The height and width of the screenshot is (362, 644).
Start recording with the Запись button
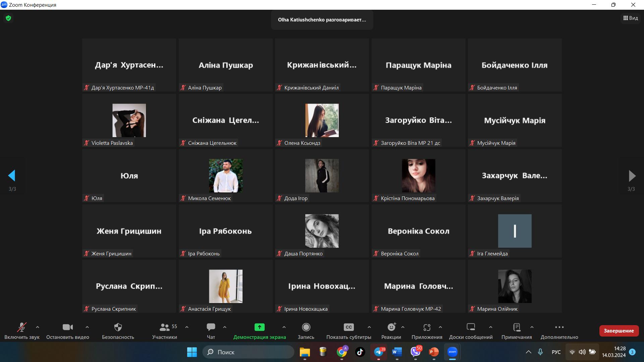click(306, 327)
